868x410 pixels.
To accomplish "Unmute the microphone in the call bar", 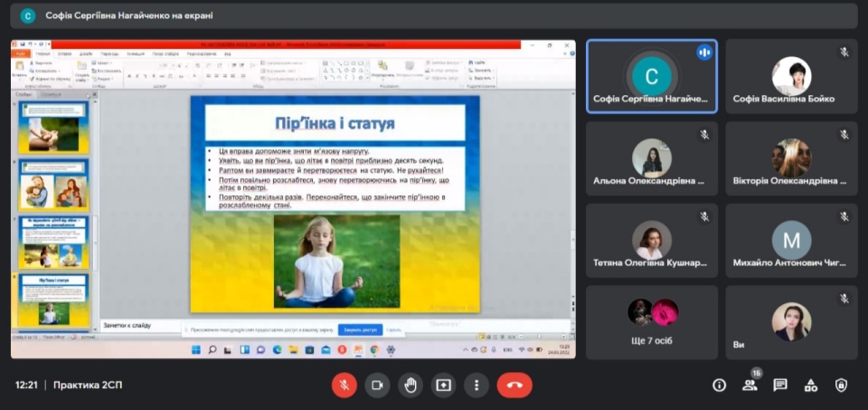I will 344,385.
